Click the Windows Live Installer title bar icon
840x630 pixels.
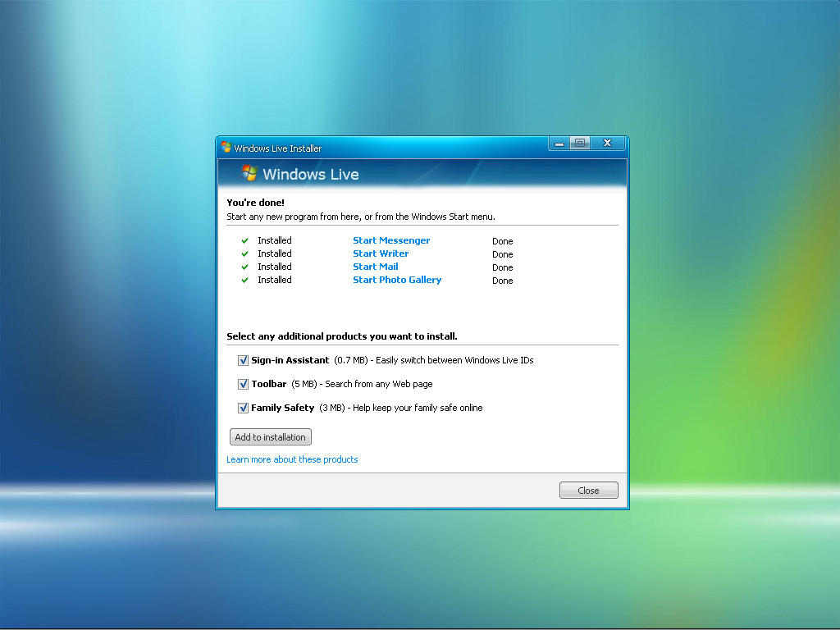[224, 148]
